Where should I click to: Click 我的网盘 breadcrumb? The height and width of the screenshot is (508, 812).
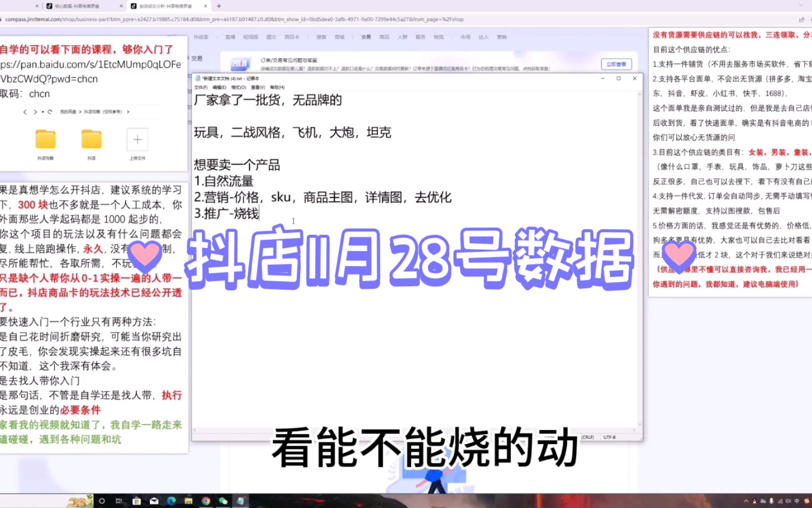[69, 112]
